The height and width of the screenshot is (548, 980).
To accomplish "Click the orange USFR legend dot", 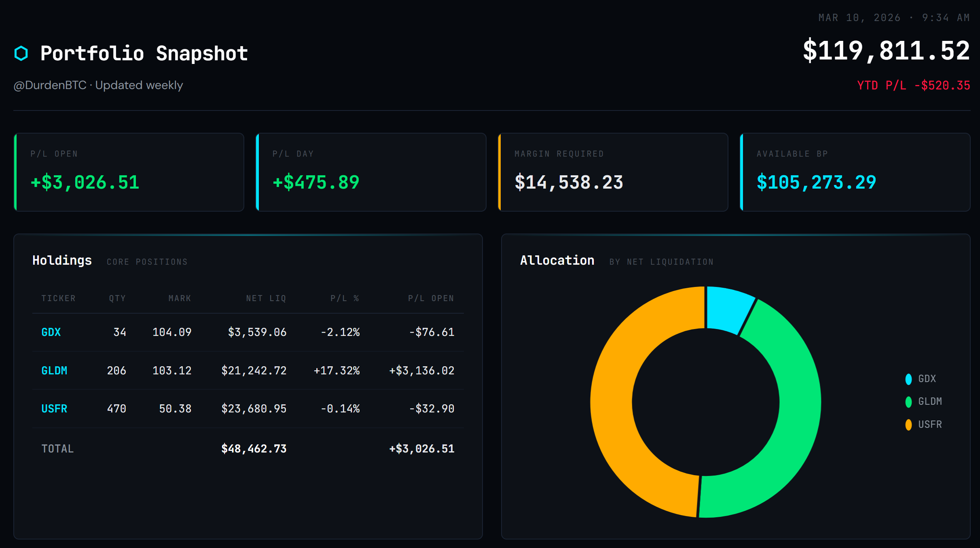I will click(908, 425).
